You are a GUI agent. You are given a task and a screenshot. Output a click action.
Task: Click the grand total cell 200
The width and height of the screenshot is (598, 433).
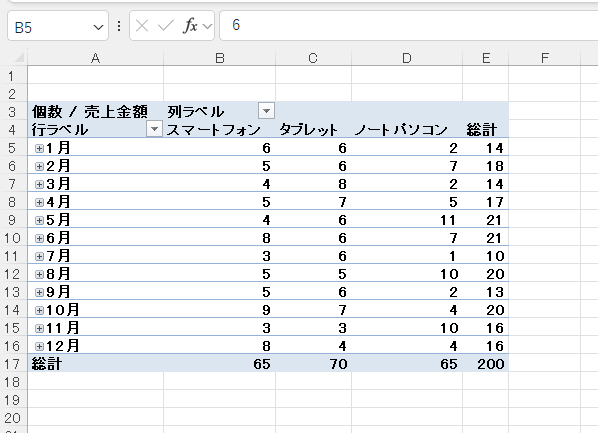485,364
